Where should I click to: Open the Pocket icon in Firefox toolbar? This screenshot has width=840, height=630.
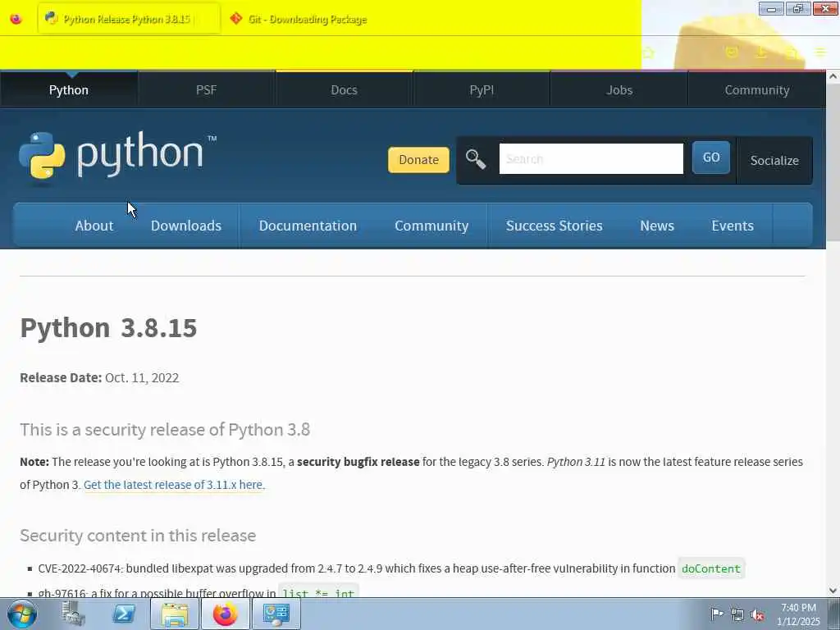(731, 52)
